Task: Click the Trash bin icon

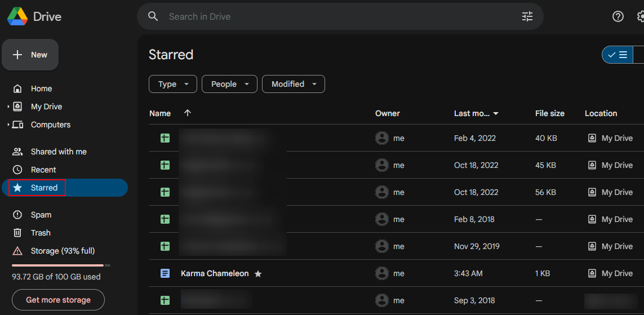Action: tap(17, 233)
